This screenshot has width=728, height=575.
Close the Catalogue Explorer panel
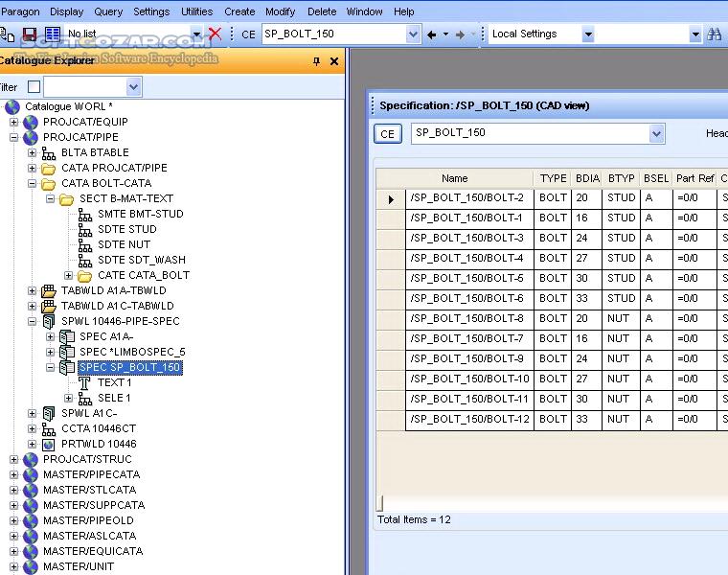pos(333,60)
